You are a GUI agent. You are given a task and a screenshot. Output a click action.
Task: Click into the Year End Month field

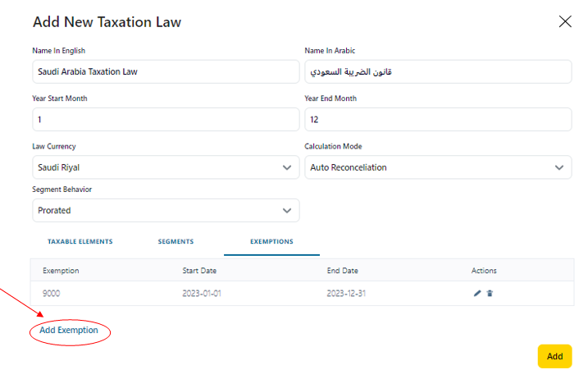click(437, 119)
